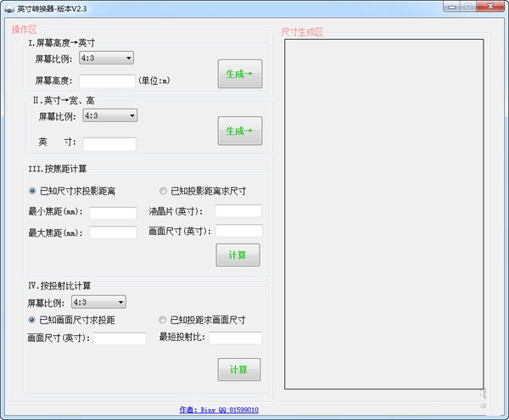Open the author Biny QQ link
This screenshot has width=509, height=420.
219,410
